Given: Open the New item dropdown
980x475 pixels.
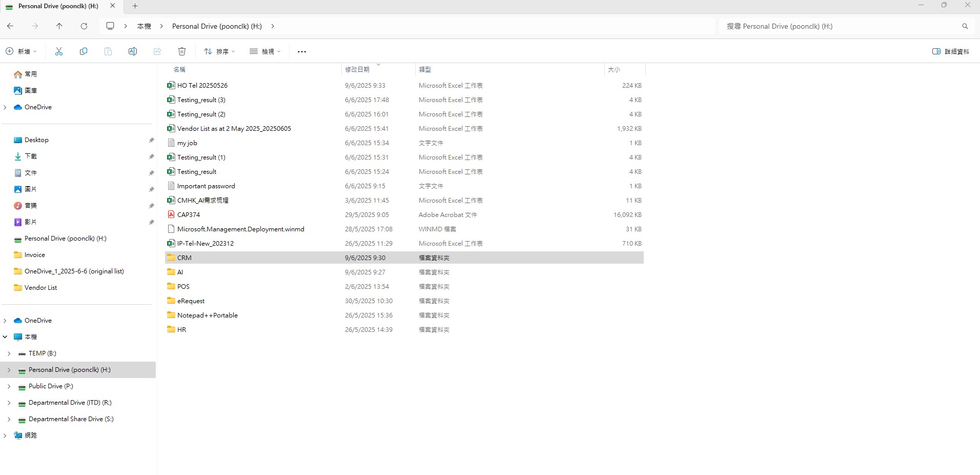Looking at the screenshot, I should pyautogui.click(x=21, y=51).
